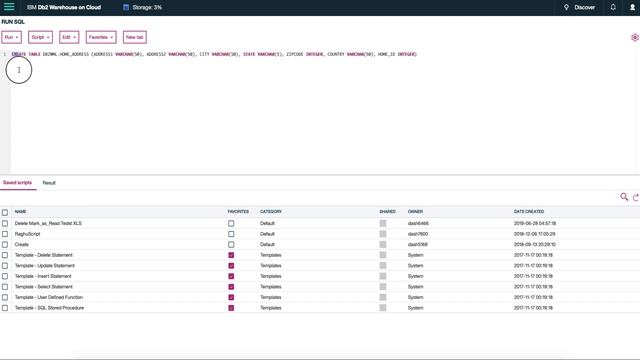
Task: Select the Delete Mark_as_Read script row checkbox
Action: [x=5, y=223]
